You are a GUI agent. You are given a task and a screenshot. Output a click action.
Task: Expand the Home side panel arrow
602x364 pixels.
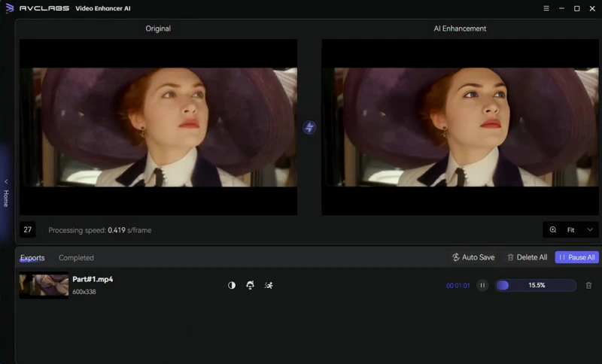tap(6, 181)
